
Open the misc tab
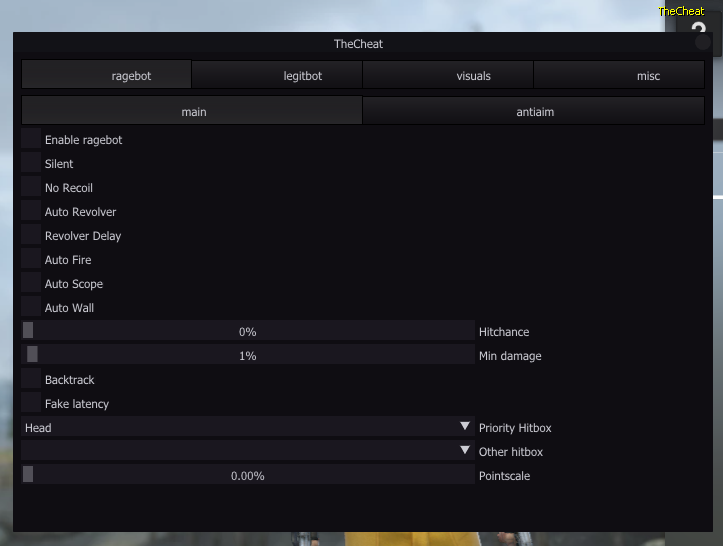click(x=619, y=75)
